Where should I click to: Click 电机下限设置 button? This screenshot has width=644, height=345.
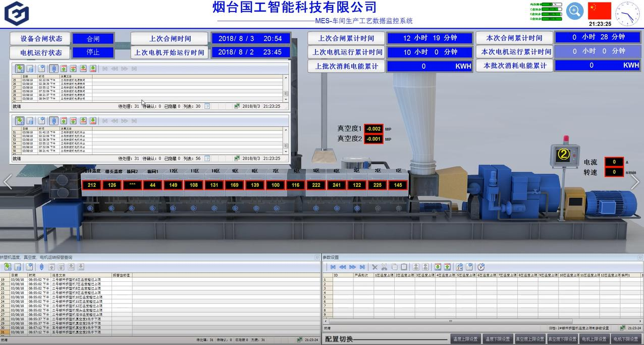pos(627,339)
